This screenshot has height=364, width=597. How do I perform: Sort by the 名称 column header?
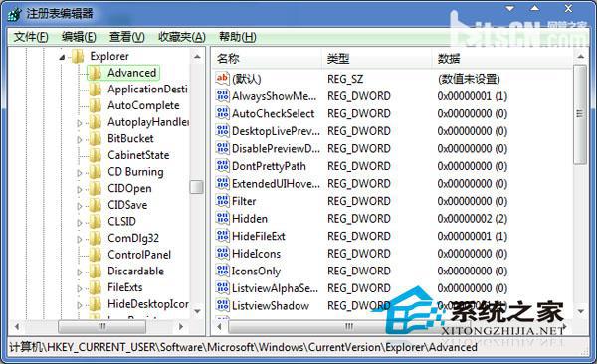pyautogui.click(x=266, y=59)
